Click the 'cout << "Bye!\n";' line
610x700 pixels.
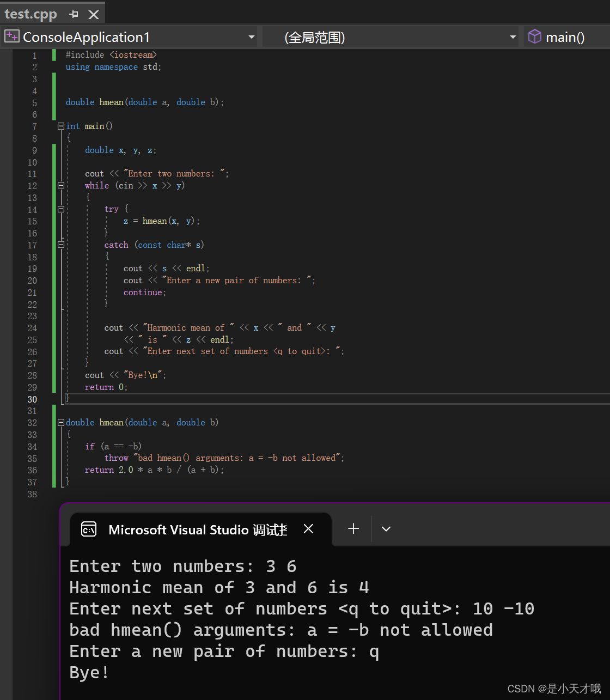tap(125, 375)
